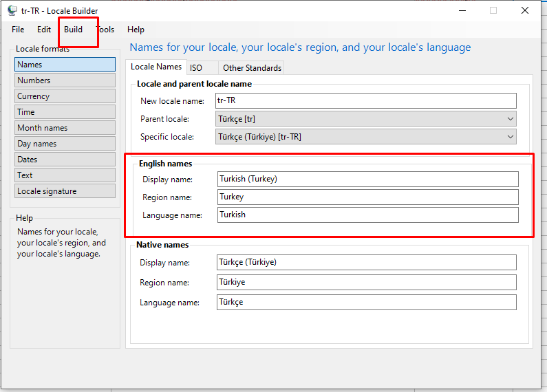The image size is (547, 392).
Task: Select Names in Locale formats list
Action: pyautogui.click(x=65, y=65)
